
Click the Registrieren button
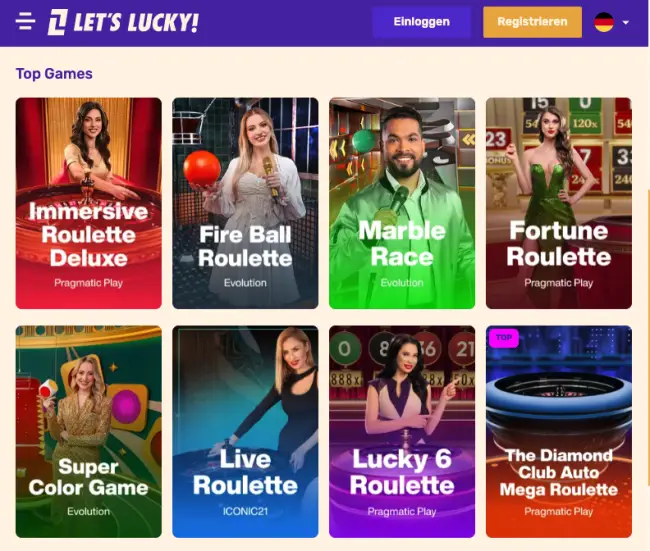click(x=532, y=22)
